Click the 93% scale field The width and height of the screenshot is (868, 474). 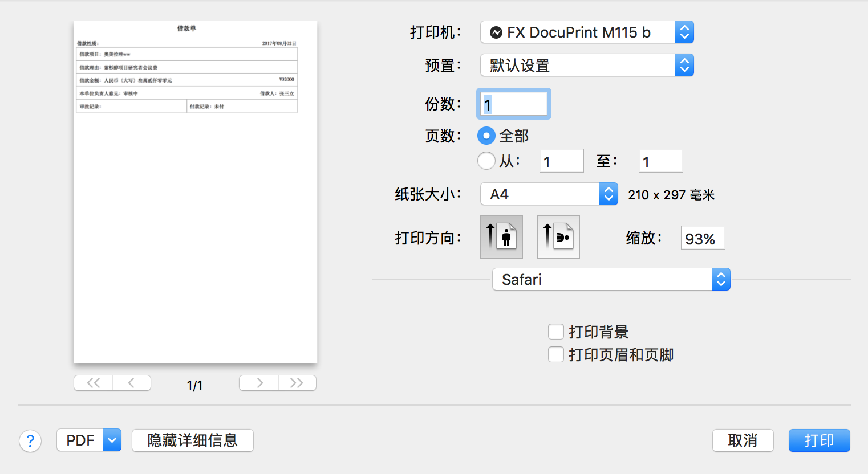pos(703,238)
